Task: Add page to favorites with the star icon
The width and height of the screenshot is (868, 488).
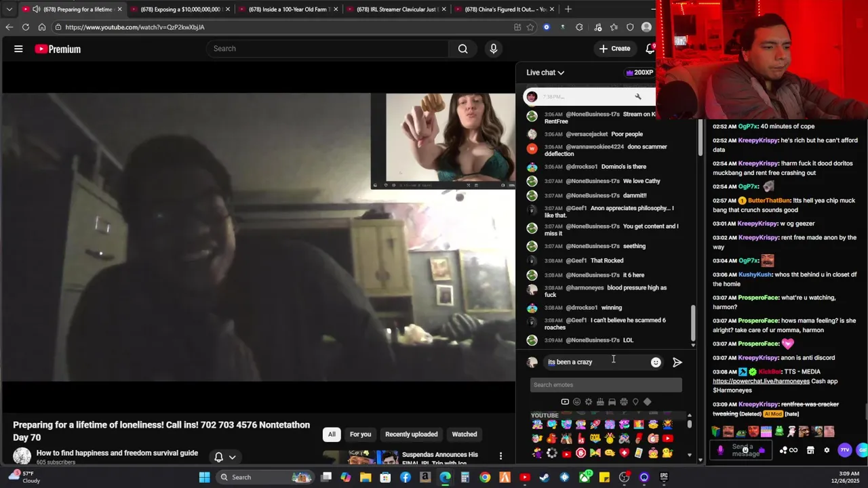Action: click(530, 27)
